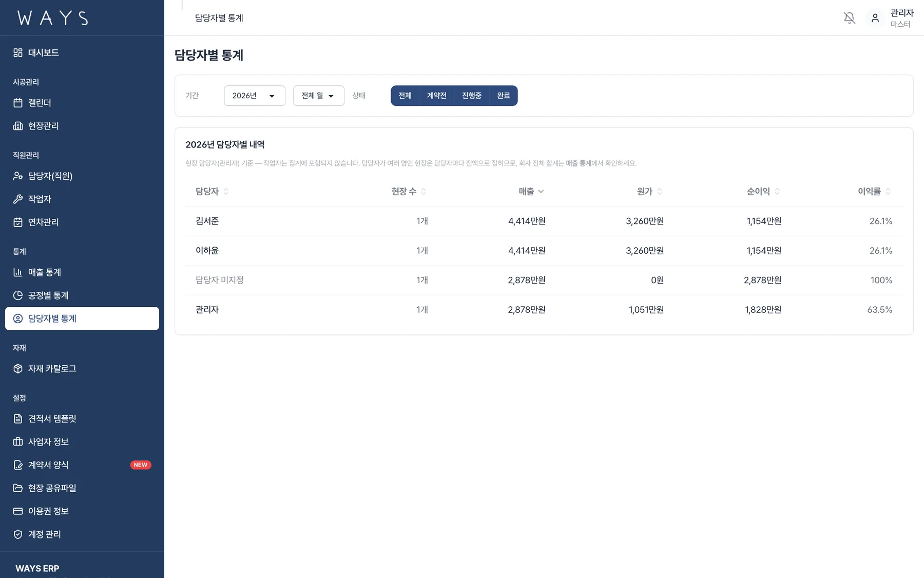Click the 견적서 템플릿 document icon
Image resolution: width=924 pixels, height=578 pixels.
(x=18, y=419)
